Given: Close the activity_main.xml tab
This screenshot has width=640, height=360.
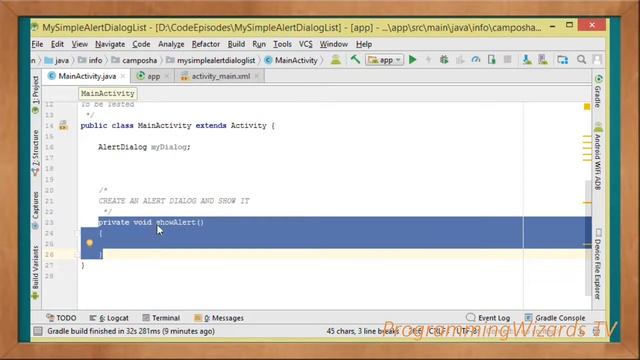Looking at the screenshot, I should (x=256, y=76).
